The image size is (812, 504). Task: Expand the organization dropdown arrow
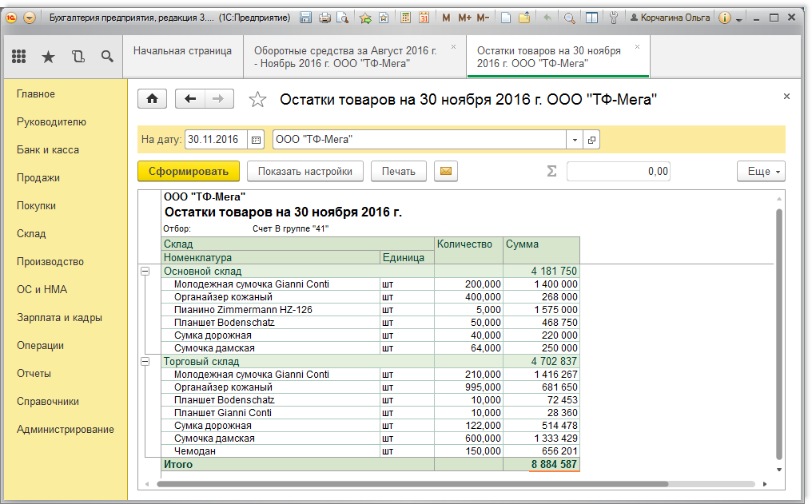coord(575,140)
